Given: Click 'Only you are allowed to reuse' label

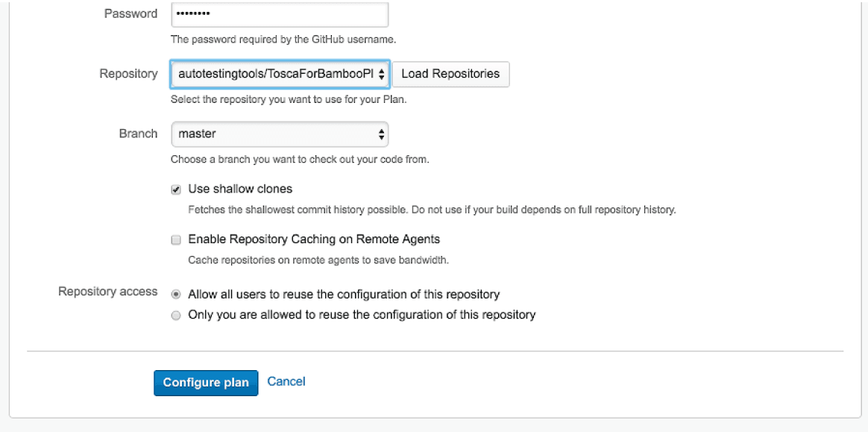Looking at the screenshot, I should point(362,315).
